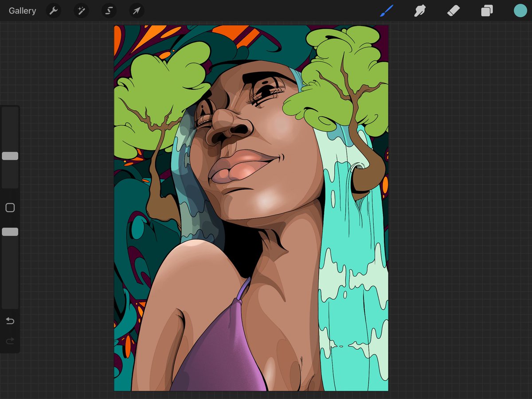Activate the Transform arrow tool
This screenshot has height=399, width=532.
click(x=137, y=11)
